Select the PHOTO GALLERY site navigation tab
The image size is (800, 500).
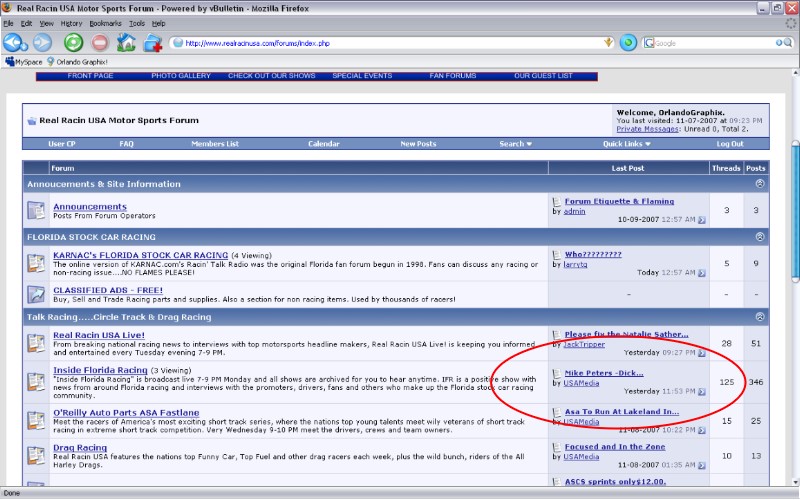click(181, 76)
